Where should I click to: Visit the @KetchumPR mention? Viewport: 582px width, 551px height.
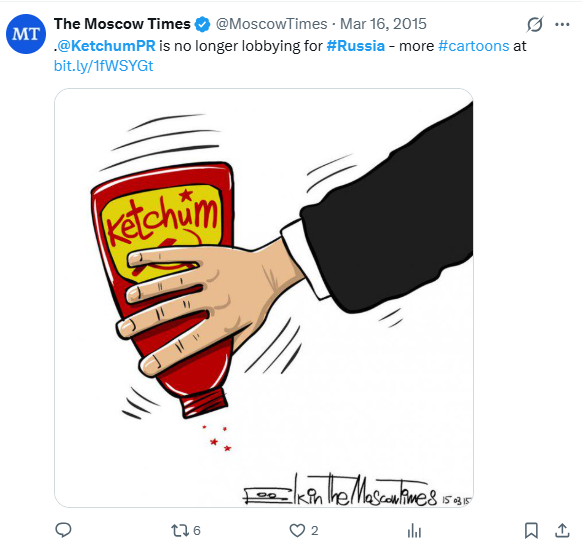coord(106,46)
